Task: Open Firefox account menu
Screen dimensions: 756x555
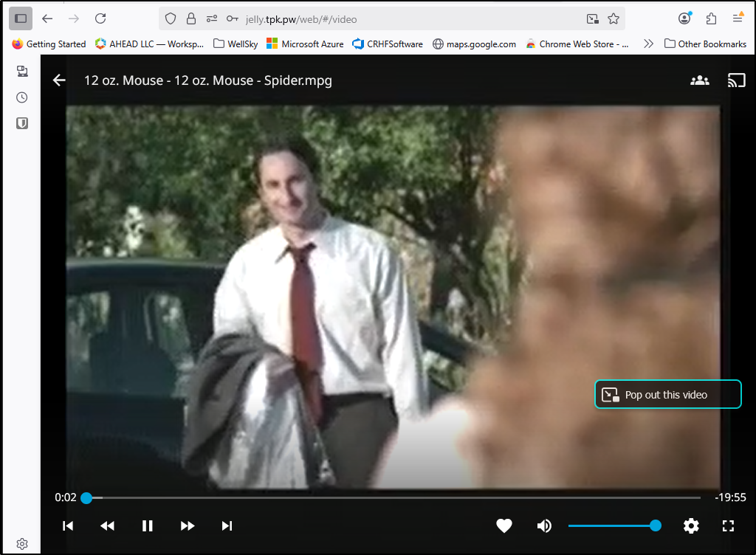Action: (684, 18)
